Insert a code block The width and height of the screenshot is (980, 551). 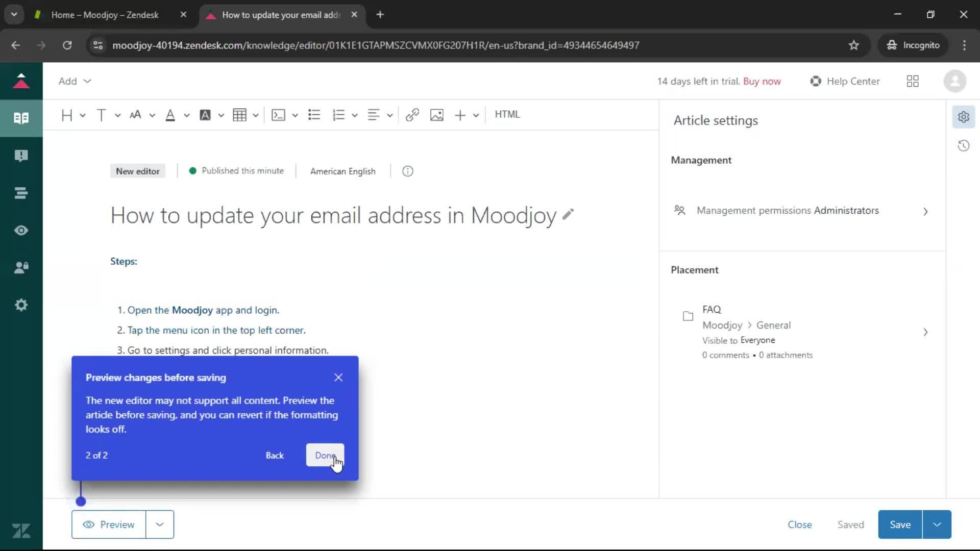pos(278,115)
